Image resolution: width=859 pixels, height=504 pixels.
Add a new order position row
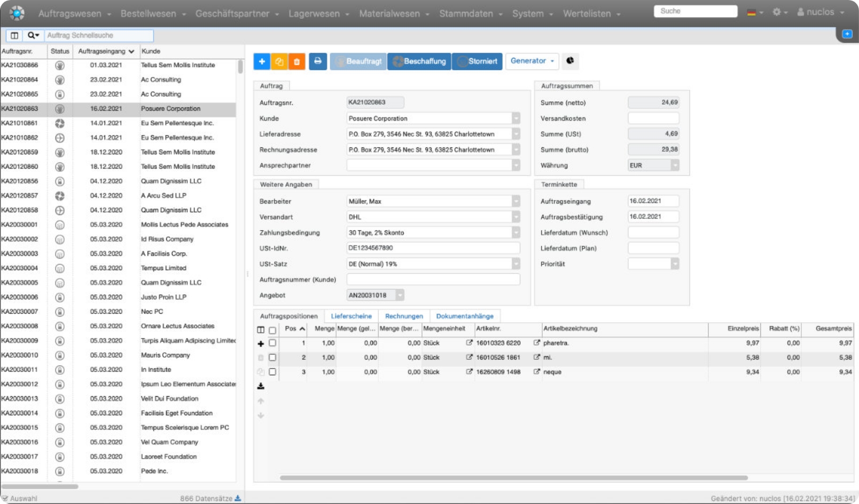[261, 344]
